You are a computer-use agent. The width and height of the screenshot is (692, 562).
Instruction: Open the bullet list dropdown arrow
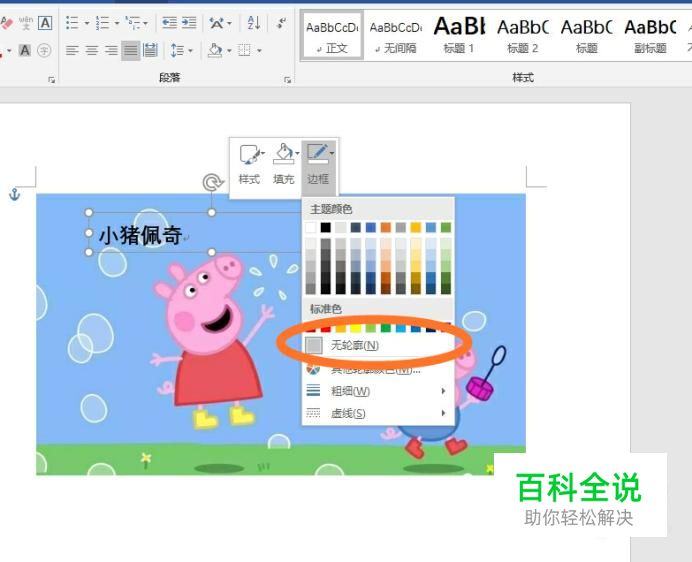click(87, 23)
